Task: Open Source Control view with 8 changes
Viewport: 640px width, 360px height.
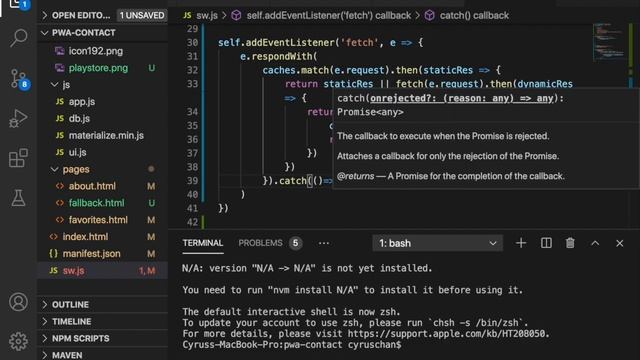Action: click(19, 79)
